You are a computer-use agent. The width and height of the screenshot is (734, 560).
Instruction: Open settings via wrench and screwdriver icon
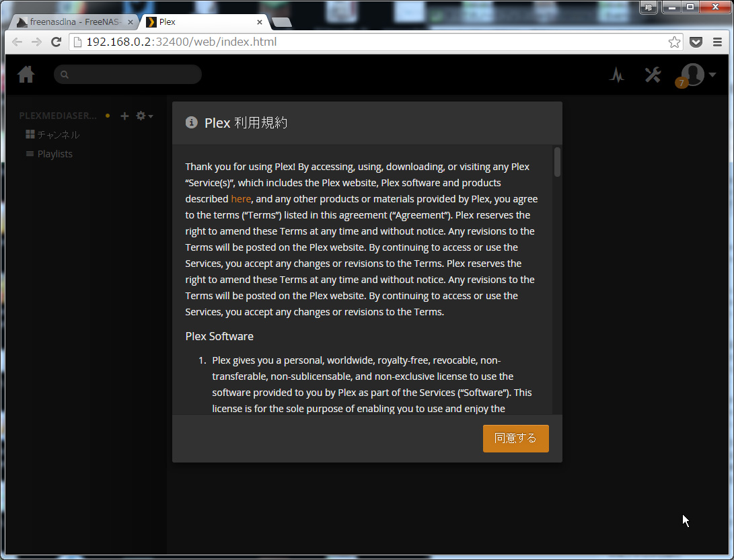point(653,75)
